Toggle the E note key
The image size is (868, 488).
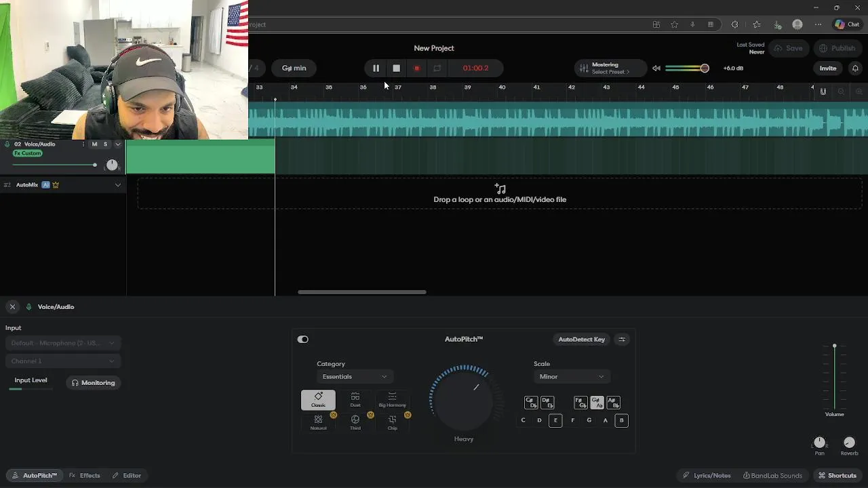[555, 420]
